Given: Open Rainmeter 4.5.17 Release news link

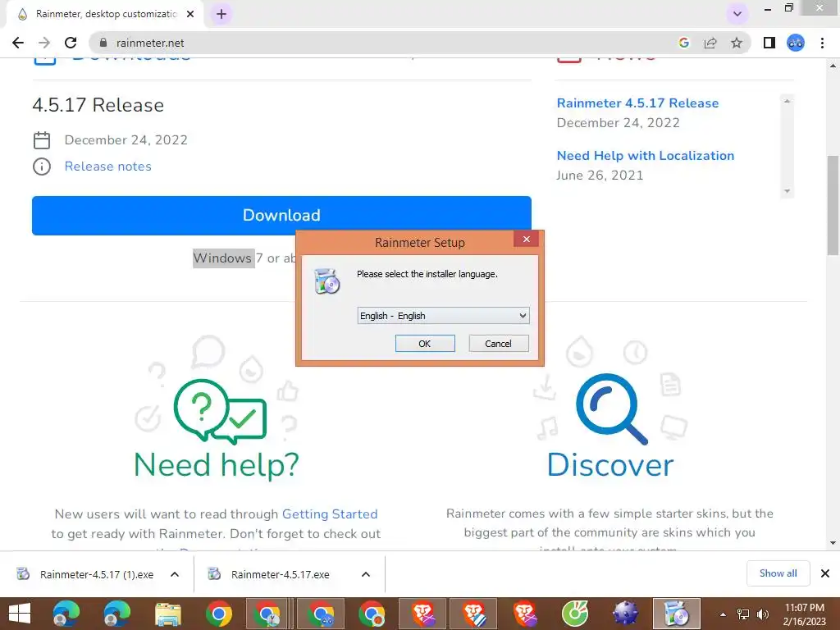Looking at the screenshot, I should click(637, 103).
